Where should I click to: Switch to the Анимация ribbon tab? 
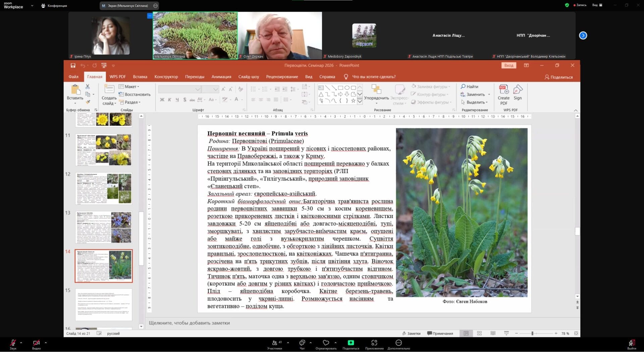[x=221, y=77]
